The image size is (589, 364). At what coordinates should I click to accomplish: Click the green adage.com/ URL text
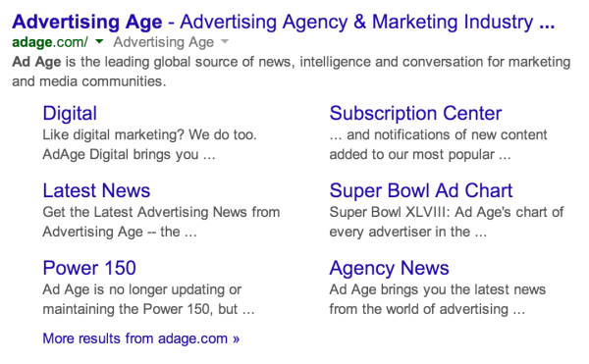coord(50,42)
